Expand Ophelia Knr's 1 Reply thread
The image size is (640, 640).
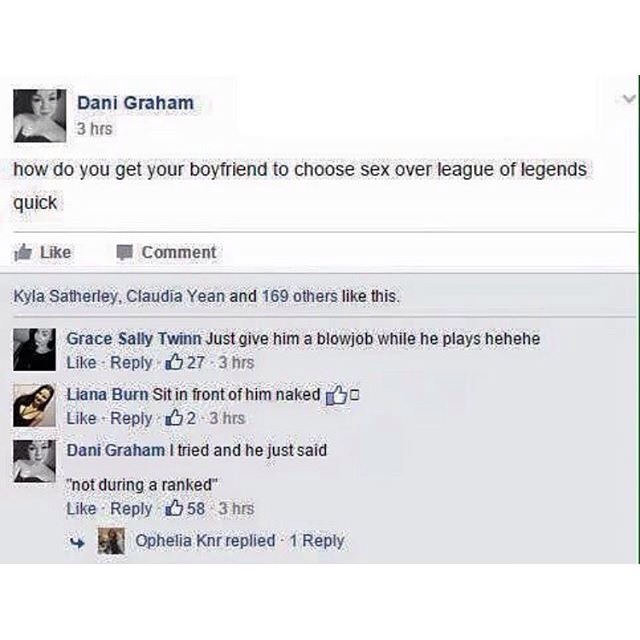316,541
